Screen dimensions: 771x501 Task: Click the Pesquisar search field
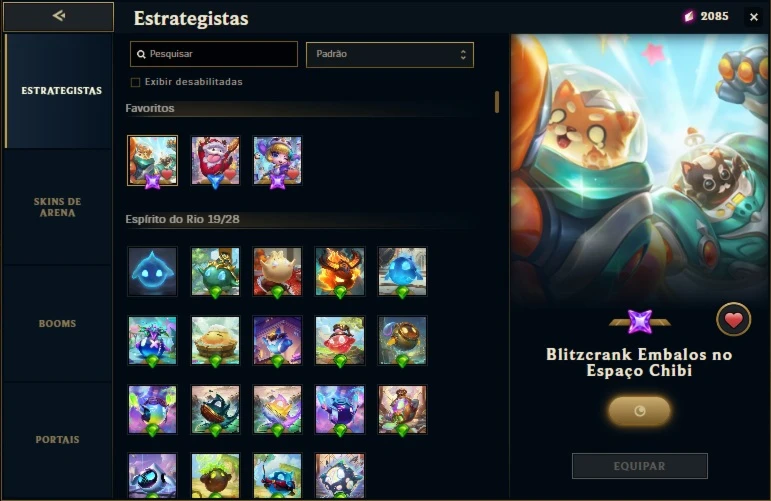click(214, 54)
